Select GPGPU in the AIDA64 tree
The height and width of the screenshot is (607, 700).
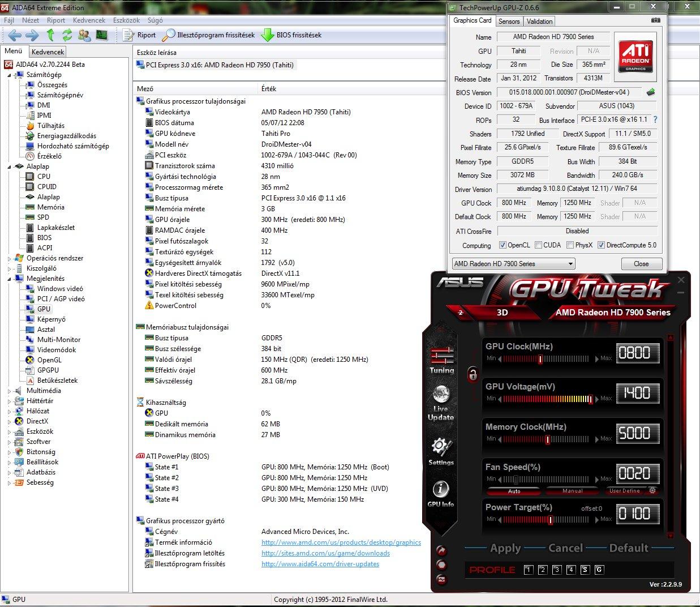48,370
